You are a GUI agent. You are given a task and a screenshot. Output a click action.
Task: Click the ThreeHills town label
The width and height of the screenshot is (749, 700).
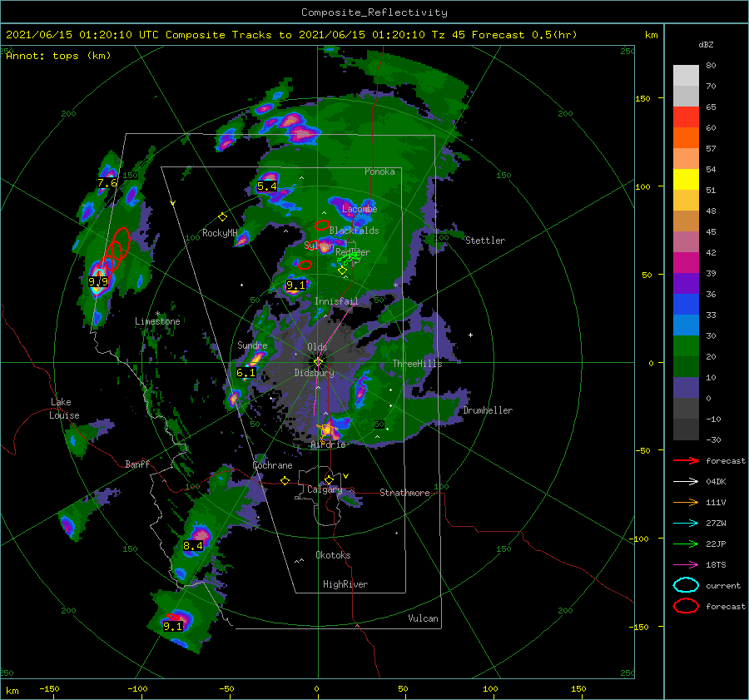pos(417,364)
